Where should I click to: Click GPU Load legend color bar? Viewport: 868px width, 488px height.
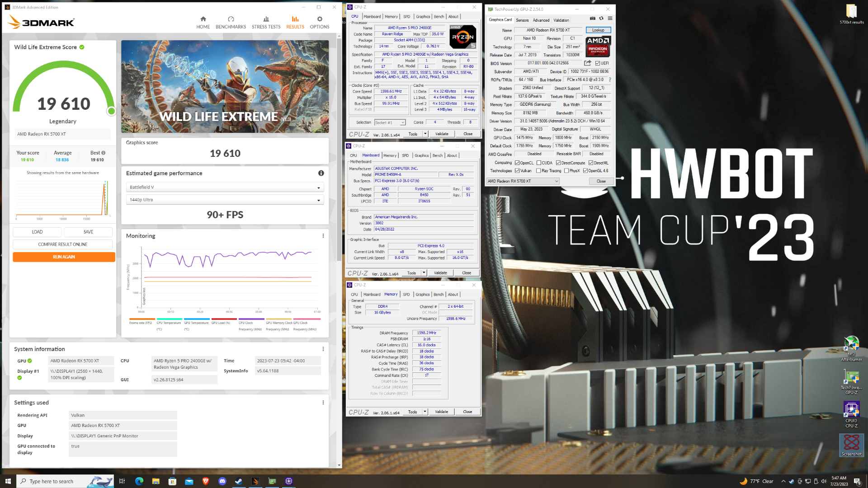point(224,319)
